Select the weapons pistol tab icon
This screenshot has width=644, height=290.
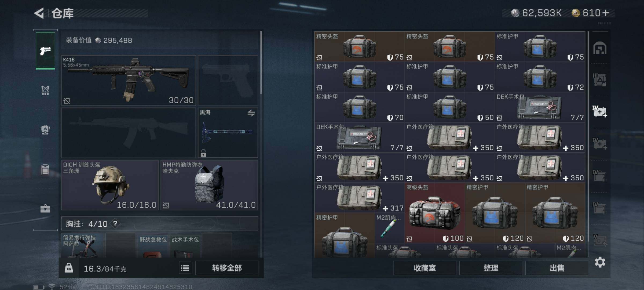[45, 50]
